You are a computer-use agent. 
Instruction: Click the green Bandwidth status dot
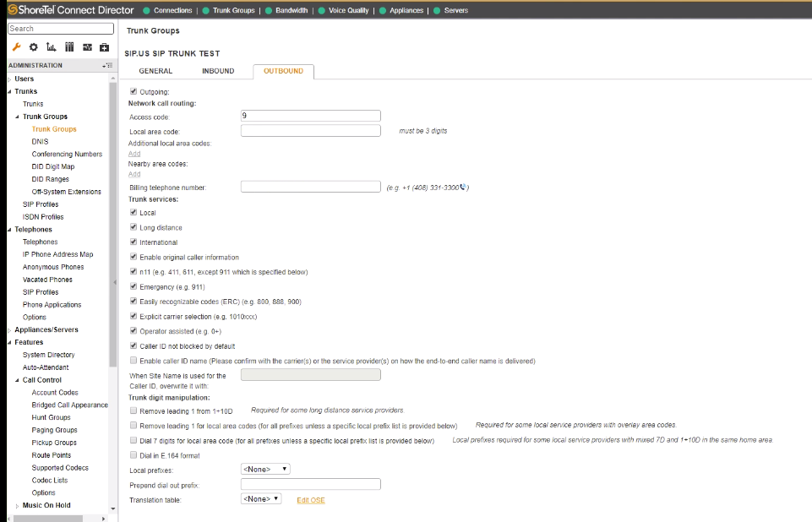(x=268, y=10)
